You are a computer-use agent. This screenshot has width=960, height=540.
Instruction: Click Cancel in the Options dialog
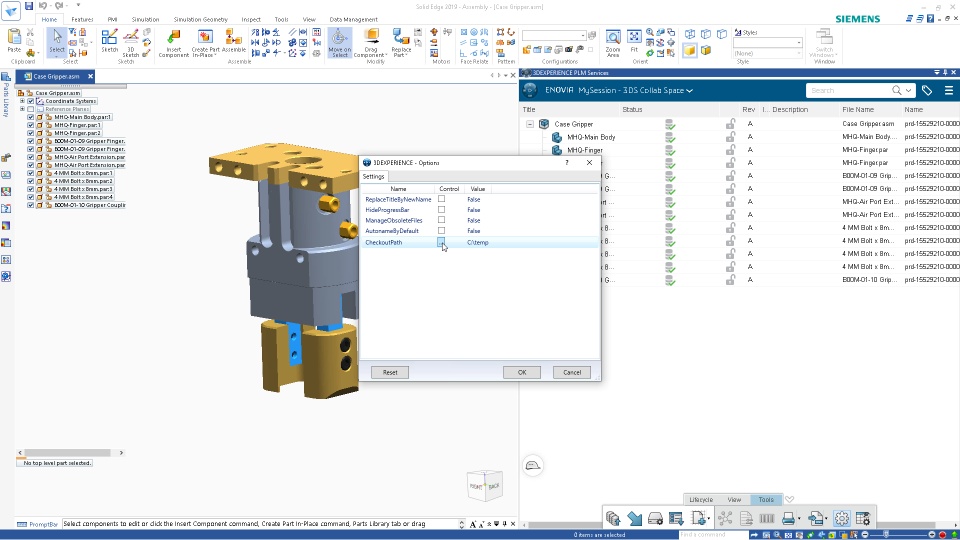tap(572, 372)
